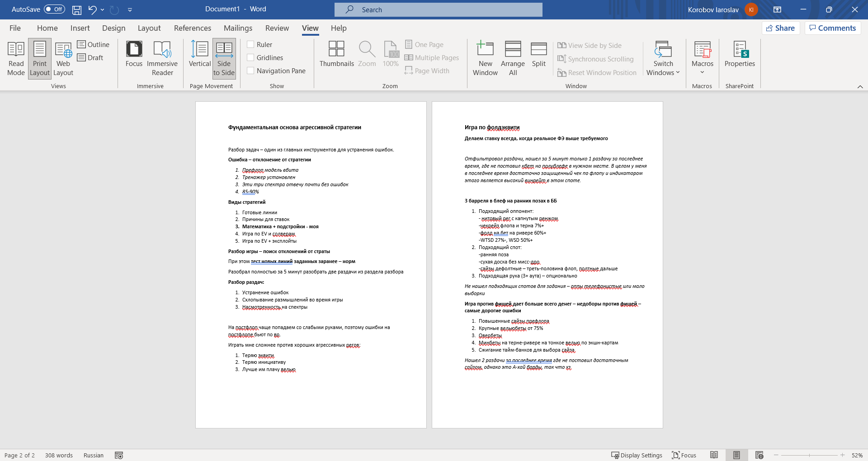The image size is (868, 461).
Task: Click the second page heading 'Игра по фолдэквити'
Action: click(492, 127)
